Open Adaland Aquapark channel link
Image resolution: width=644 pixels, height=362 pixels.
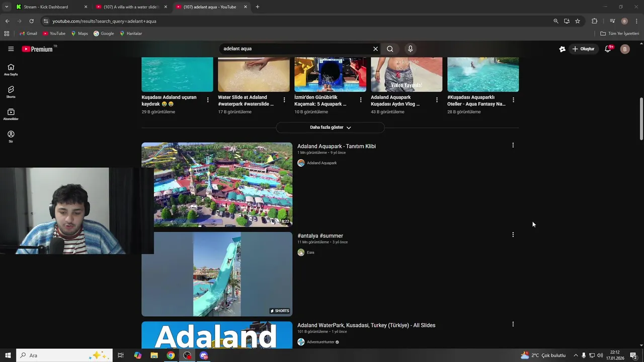tap(321, 163)
